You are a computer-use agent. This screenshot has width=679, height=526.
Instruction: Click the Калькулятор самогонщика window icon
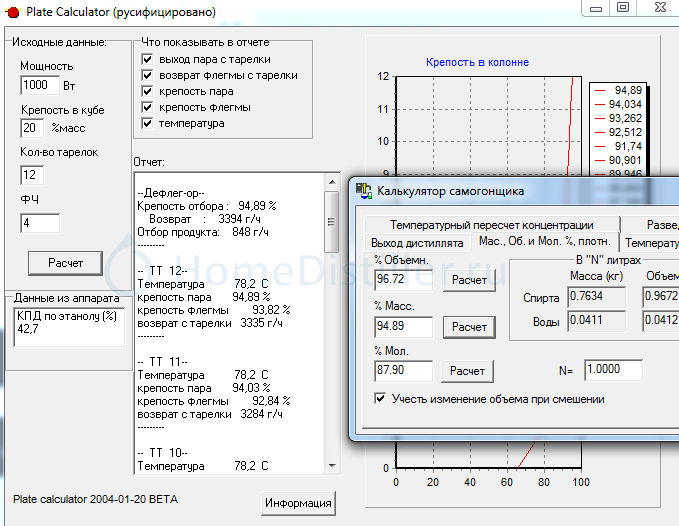364,191
